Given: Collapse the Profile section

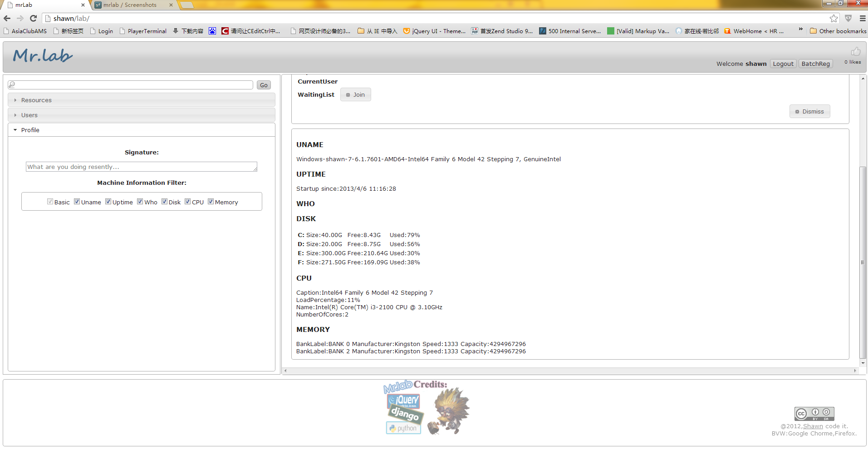Looking at the screenshot, I should [x=30, y=130].
